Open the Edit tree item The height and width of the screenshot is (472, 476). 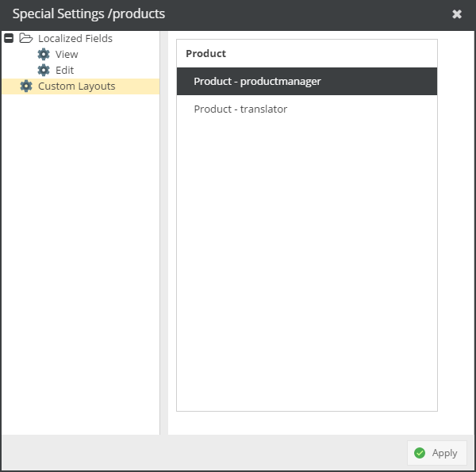64,70
